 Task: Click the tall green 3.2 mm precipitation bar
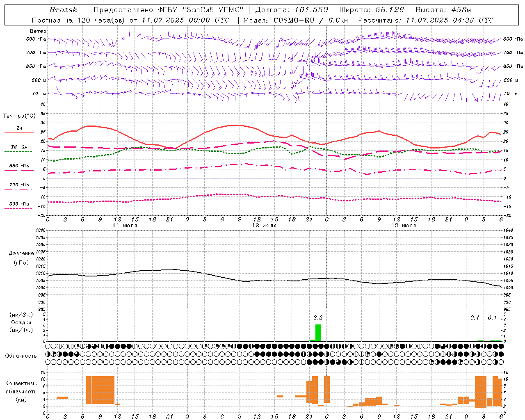pos(318,333)
